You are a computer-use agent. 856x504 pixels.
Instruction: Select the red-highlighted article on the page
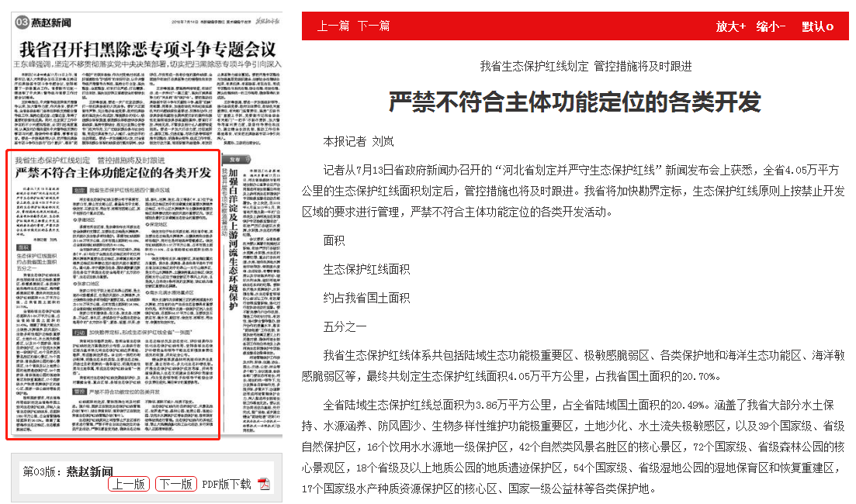[x=113, y=295]
